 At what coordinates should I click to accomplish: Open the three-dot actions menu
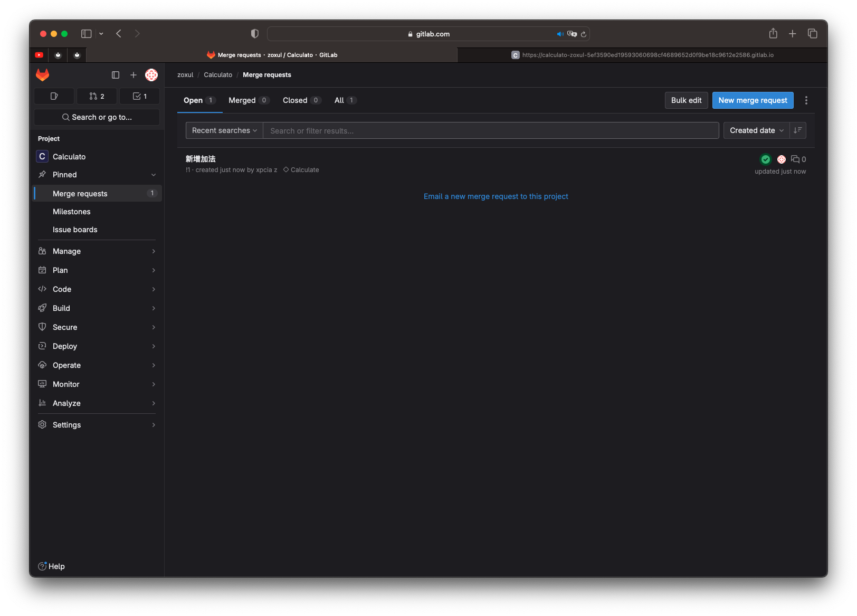pyautogui.click(x=806, y=100)
